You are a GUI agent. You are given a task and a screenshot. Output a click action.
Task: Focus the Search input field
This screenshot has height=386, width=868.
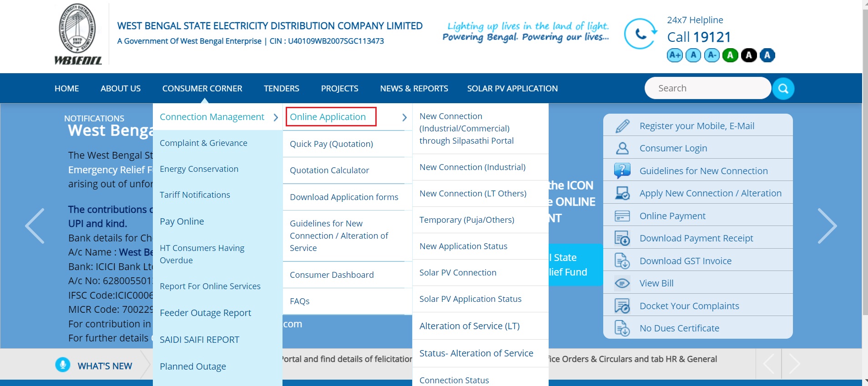708,88
